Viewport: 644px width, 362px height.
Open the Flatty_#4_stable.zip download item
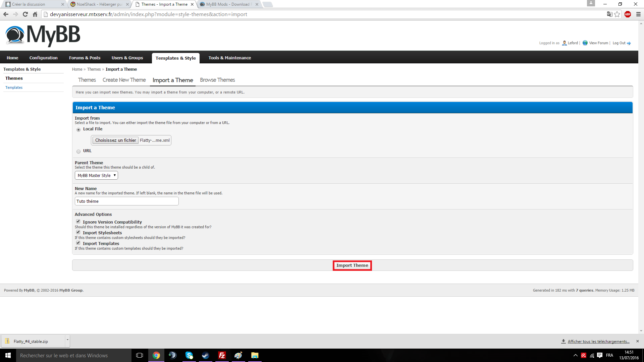33,341
